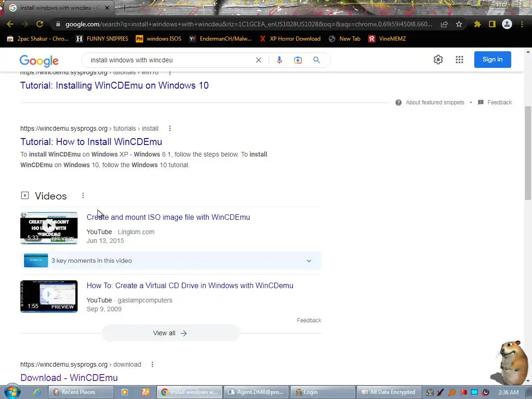Open 'How To: Create a Virtual CD Drive' link
Image resolution: width=532 pixels, height=399 pixels.
(x=190, y=286)
